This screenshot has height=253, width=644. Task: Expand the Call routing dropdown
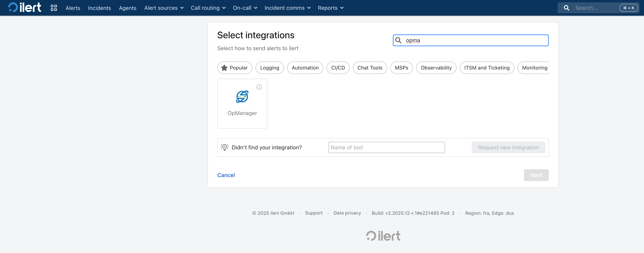coord(208,8)
